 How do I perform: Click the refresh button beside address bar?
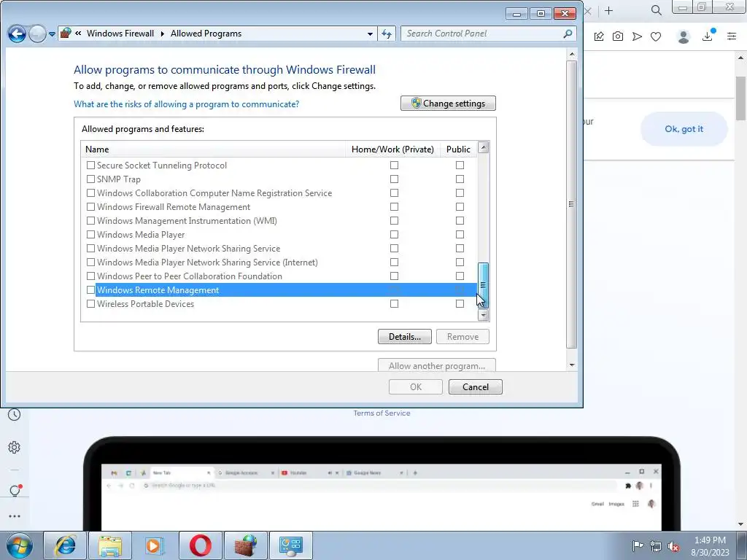click(x=387, y=34)
